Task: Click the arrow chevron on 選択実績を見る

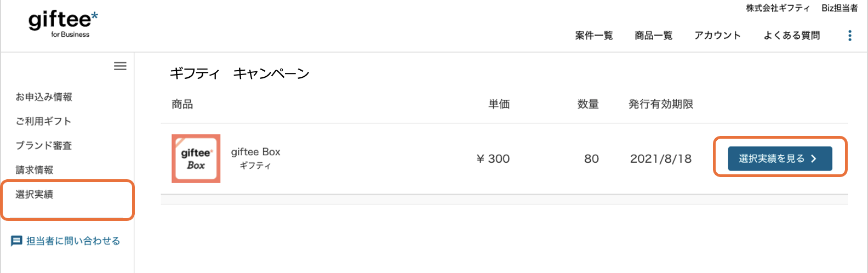Action: pyautogui.click(x=814, y=158)
